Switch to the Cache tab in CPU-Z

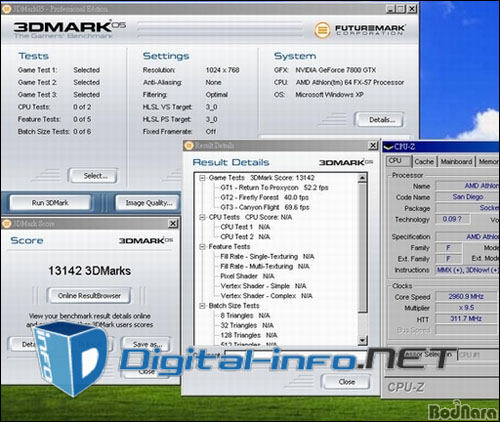pos(424,162)
